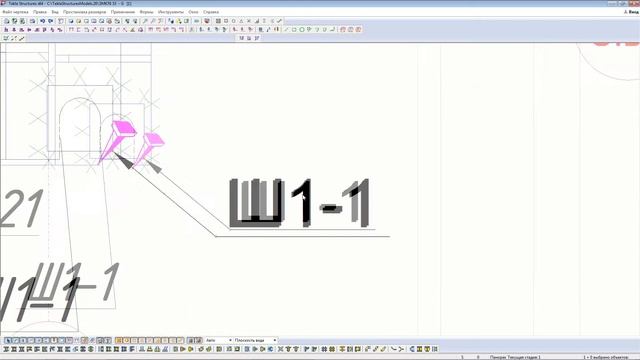Select the small italic Ш1-1 mark
This screenshot has height=360, width=640.
pos(76,282)
